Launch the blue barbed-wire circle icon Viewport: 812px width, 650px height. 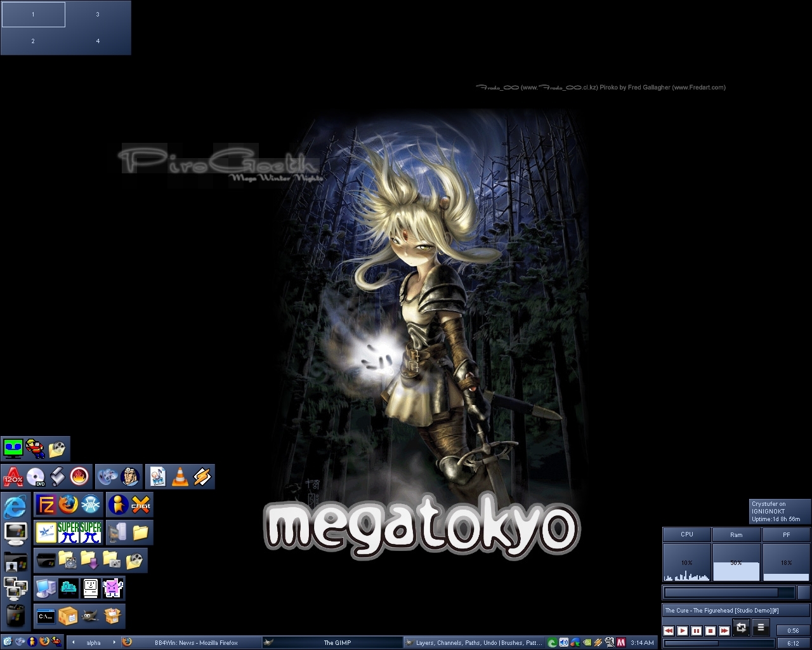[x=91, y=505]
